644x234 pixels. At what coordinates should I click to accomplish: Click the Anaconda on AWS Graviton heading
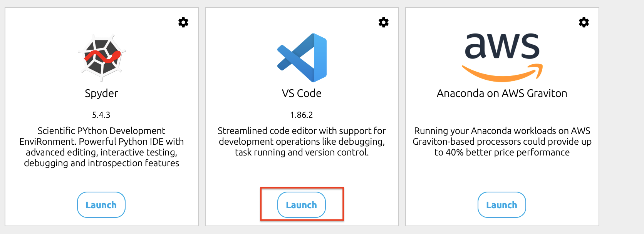click(502, 94)
